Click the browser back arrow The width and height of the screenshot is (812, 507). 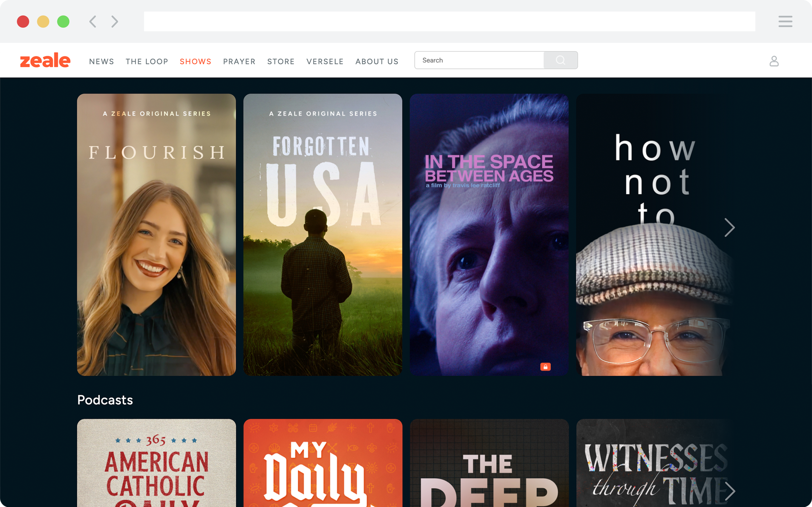pos(93,22)
